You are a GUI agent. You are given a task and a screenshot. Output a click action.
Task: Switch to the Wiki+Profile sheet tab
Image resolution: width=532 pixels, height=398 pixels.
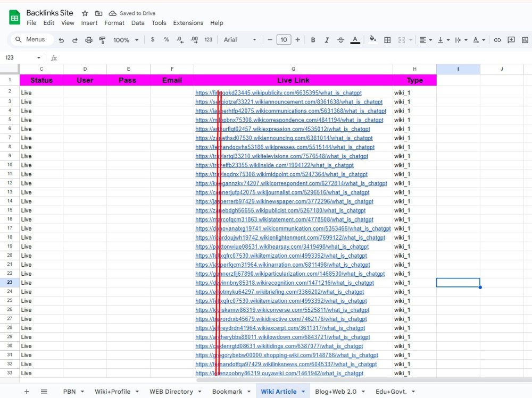point(112,392)
